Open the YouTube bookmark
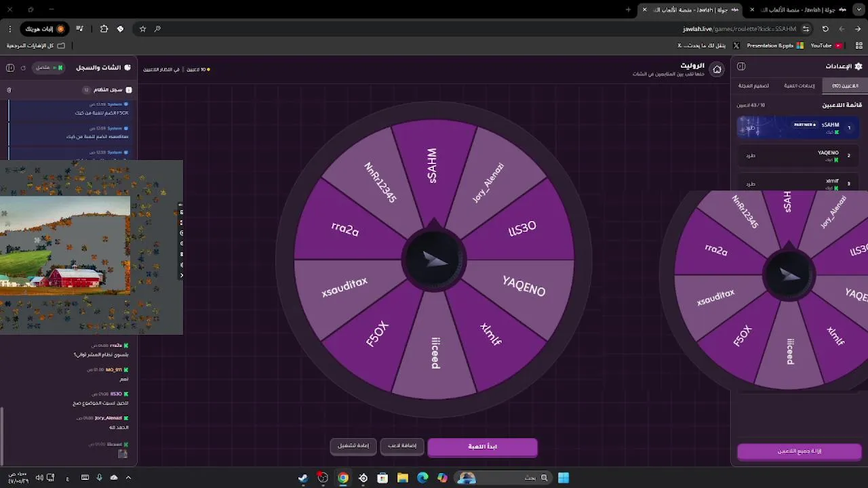 click(825, 45)
